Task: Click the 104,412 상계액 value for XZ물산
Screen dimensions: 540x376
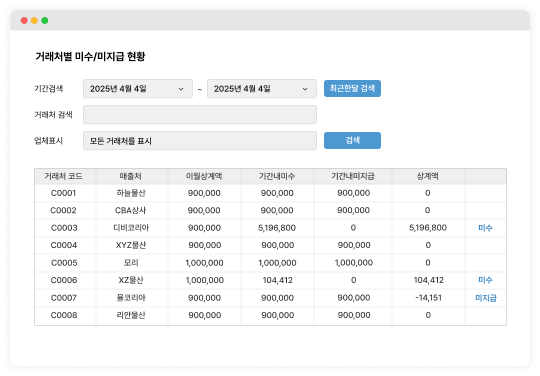Action: 429,280
